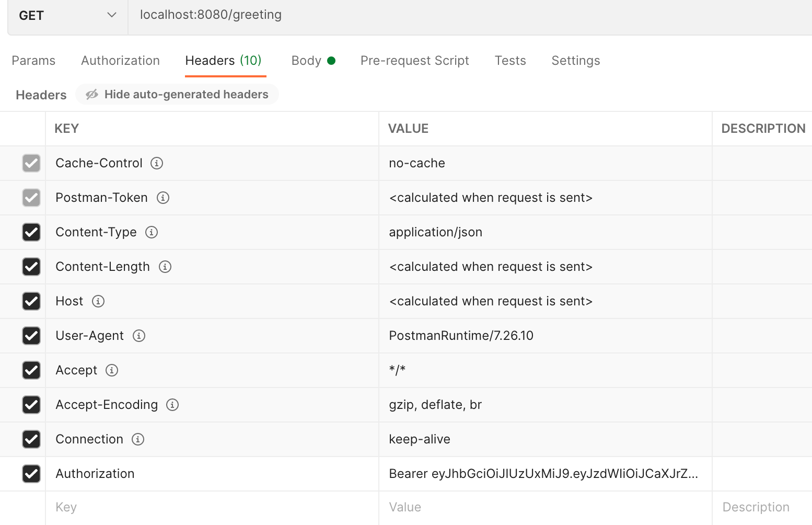Click the info icon beside Accept-Encoding
Screen dimensions: 812x525
172,405
